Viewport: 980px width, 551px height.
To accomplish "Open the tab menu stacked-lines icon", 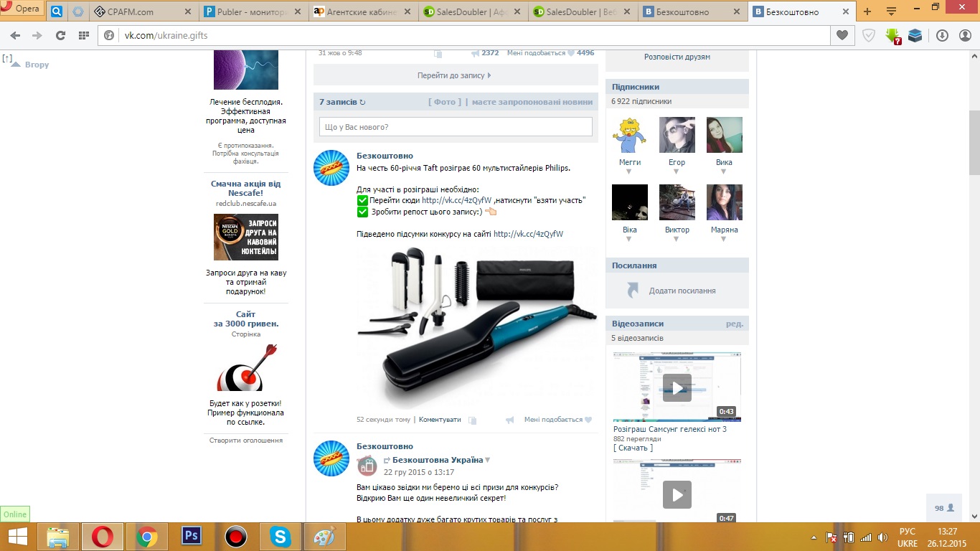I will click(891, 11).
